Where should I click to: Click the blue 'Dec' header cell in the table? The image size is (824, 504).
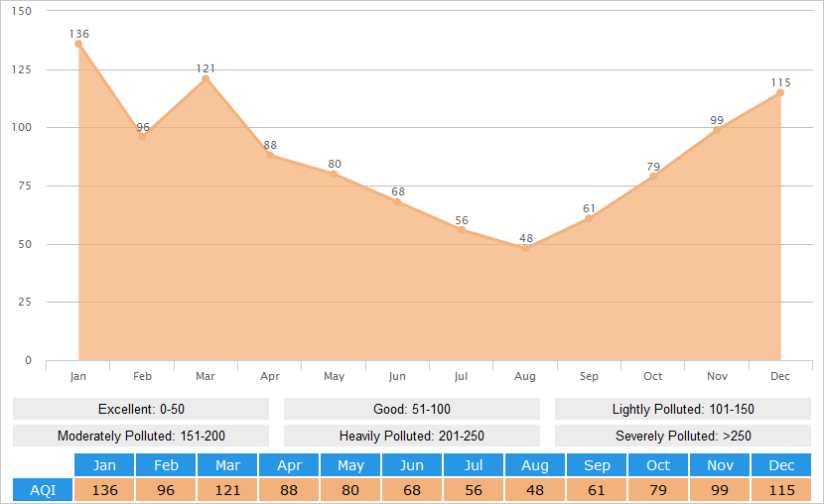pos(781,465)
